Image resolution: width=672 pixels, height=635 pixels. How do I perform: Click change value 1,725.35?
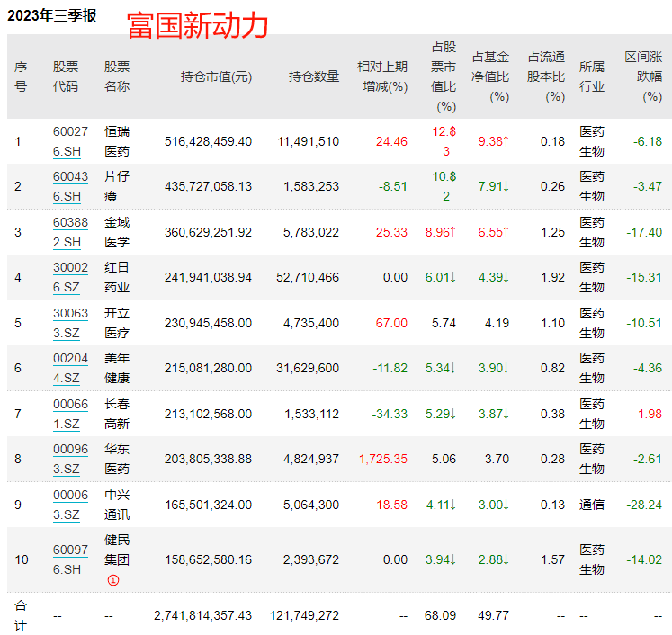click(x=383, y=459)
